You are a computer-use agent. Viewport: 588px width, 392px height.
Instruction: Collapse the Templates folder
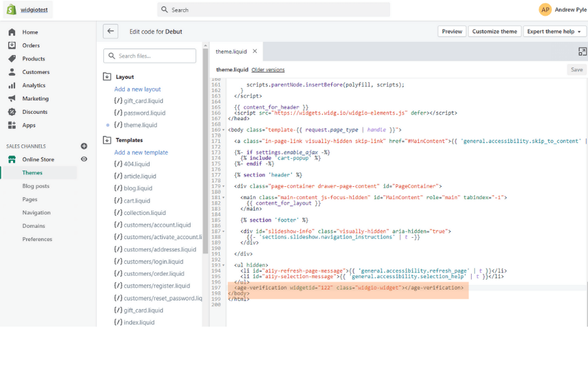coord(107,140)
